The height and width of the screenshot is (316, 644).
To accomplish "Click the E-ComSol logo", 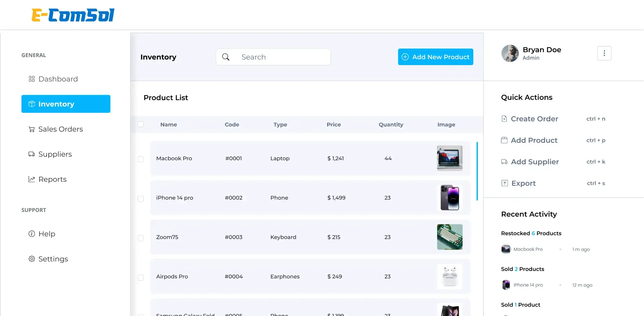I will (x=73, y=15).
